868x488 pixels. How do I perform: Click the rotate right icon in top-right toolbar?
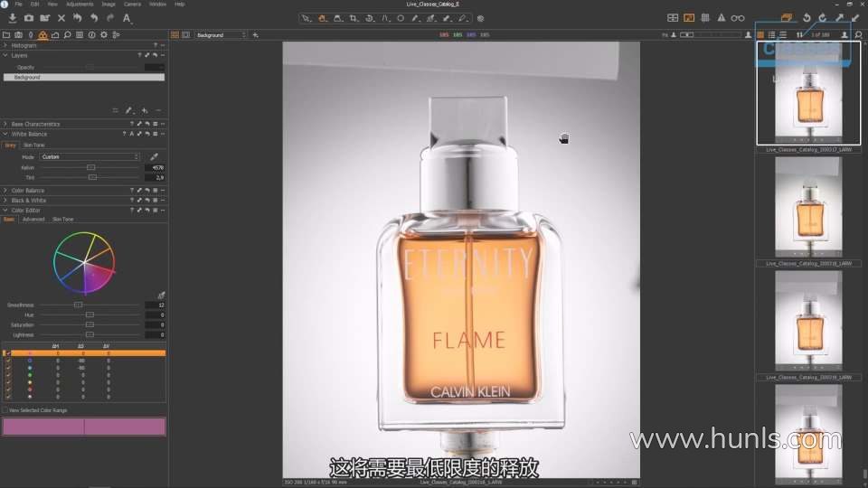[823, 18]
